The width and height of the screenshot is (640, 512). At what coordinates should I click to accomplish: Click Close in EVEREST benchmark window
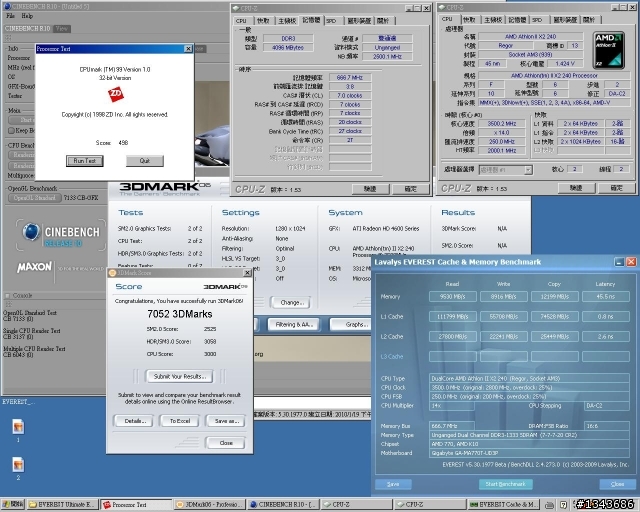tap(617, 484)
